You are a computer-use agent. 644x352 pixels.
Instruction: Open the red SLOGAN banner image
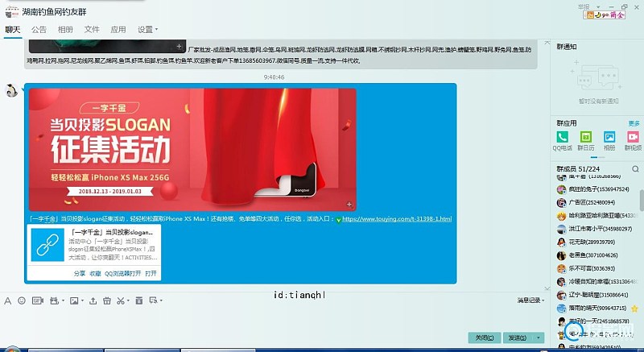[192, 150]
